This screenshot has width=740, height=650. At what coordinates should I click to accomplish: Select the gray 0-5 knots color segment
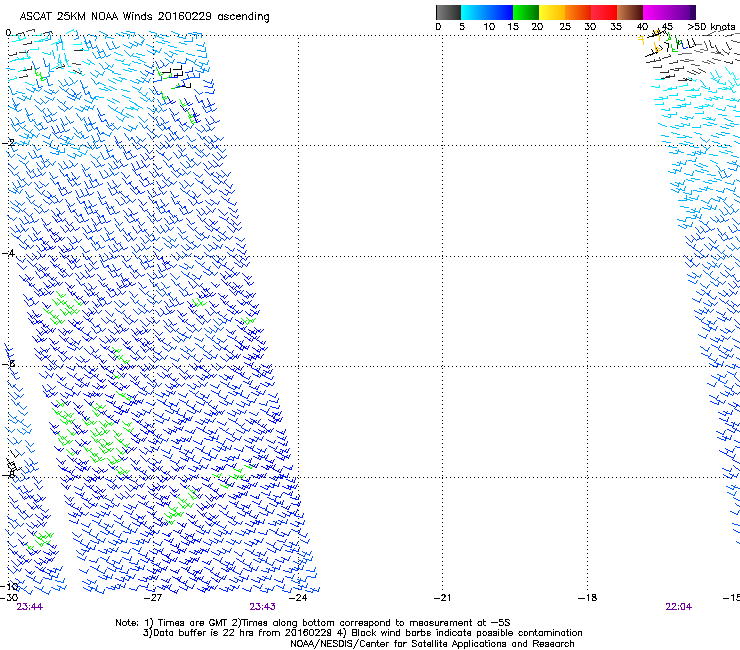click(448, 12)
